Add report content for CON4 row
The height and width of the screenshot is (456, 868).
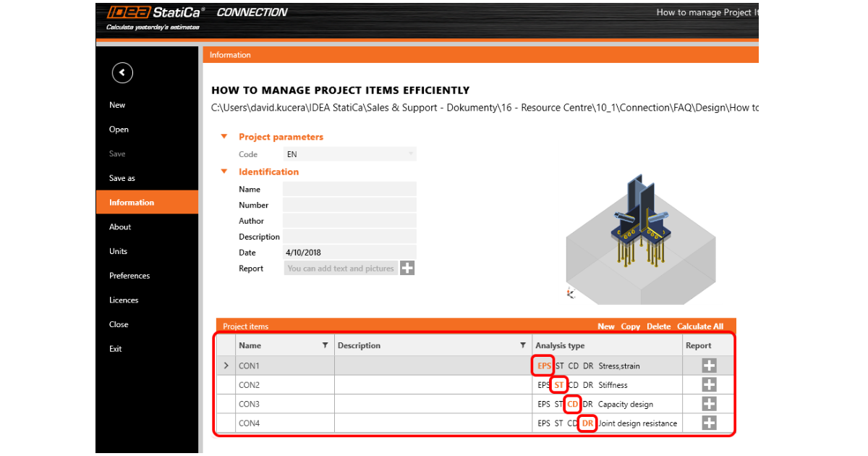(709, 423)
